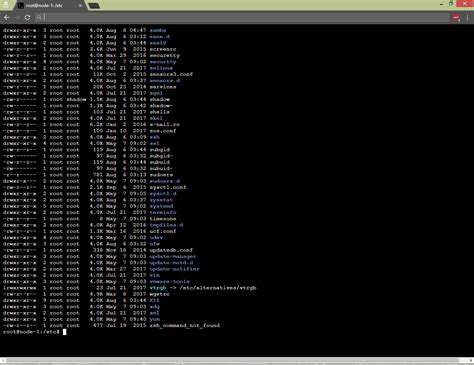Click the securetty file name
The width and height of the screenshot is (474, 365).
(164, 56)
